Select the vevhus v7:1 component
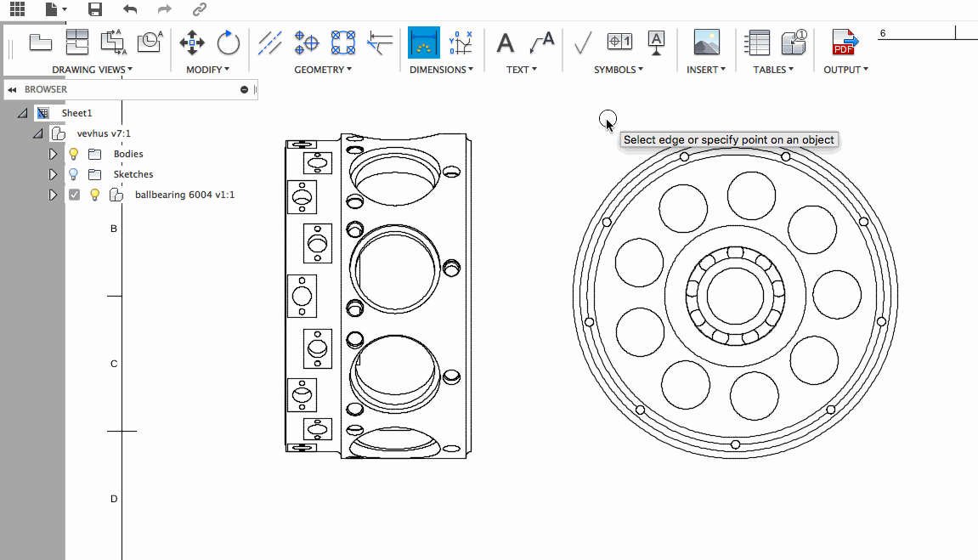The width and height of the screenshot is (978, 560). tap(104, 133)
